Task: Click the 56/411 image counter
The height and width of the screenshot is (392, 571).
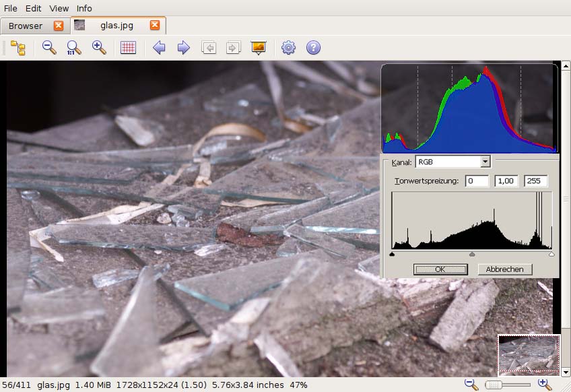Action: [16, 385]
